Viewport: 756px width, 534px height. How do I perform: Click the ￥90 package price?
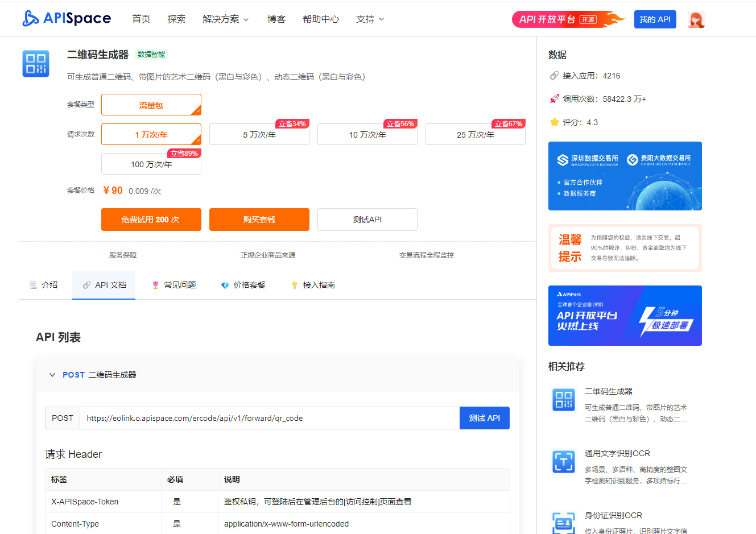point(113,191)
